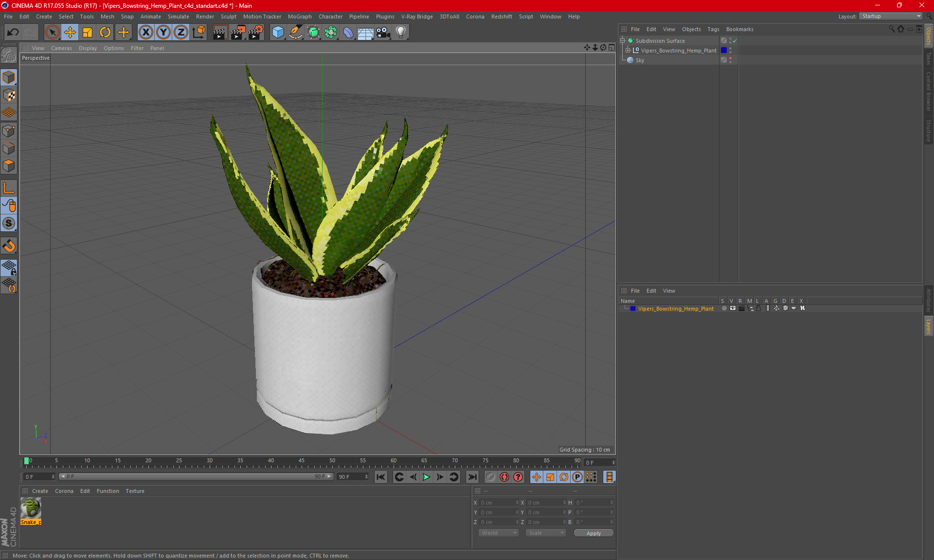
Task: Go to end of animation
Action: 472,477
